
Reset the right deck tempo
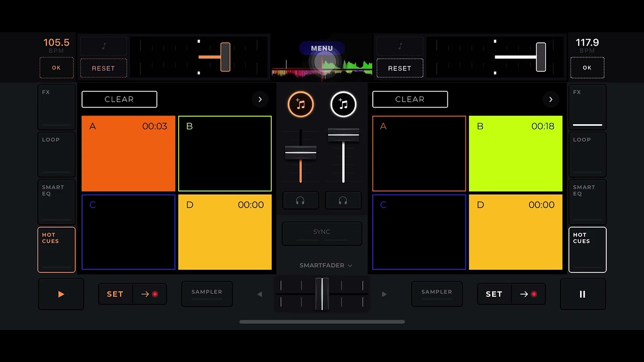[x=400, y=68]
